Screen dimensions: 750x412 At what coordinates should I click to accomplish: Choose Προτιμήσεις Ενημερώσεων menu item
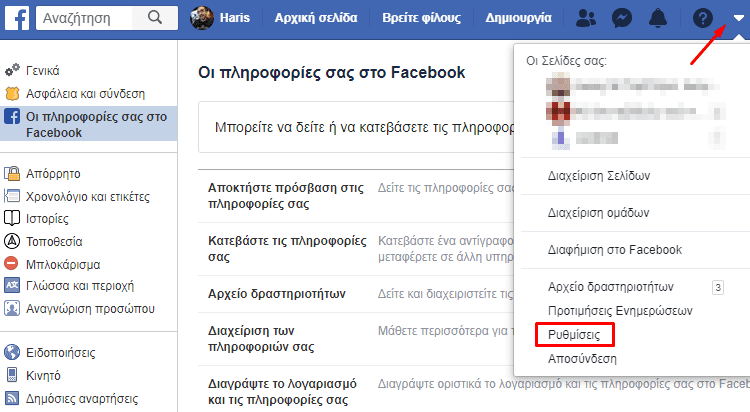click(x=620, y=311)
